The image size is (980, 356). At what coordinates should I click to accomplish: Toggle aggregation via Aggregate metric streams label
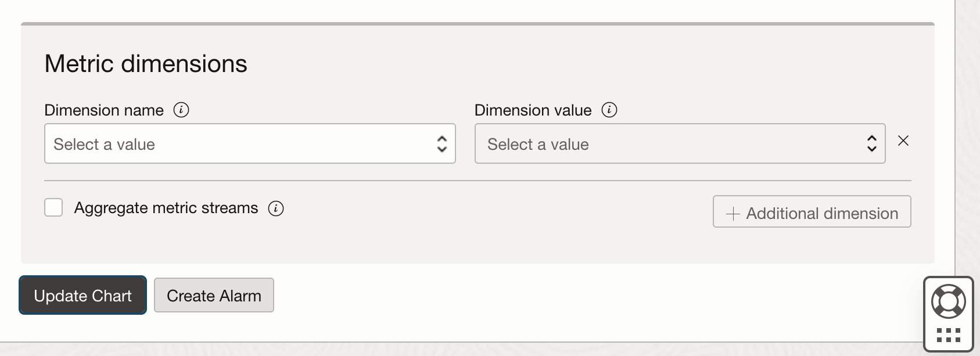(166, 208)
